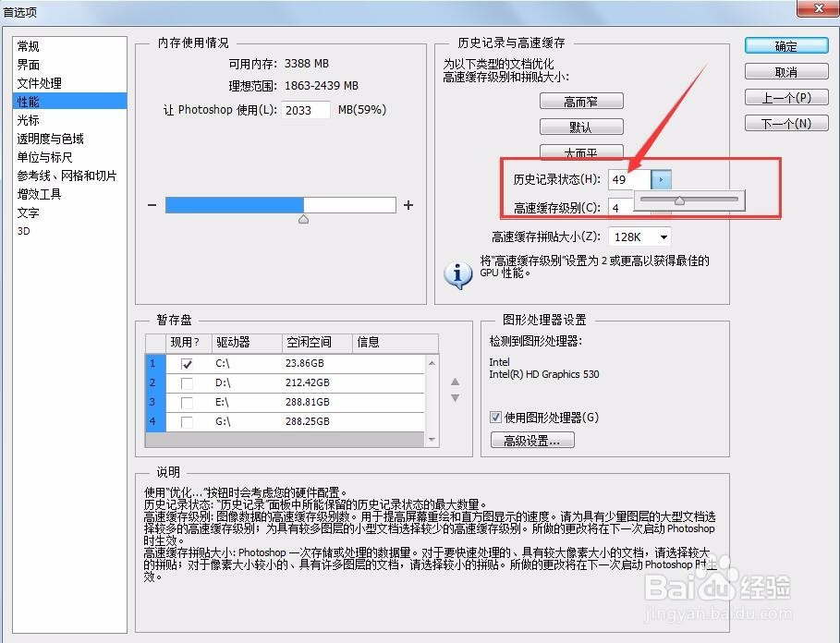Click the 可用内存 3388 MB value

[x=307, y=64]
